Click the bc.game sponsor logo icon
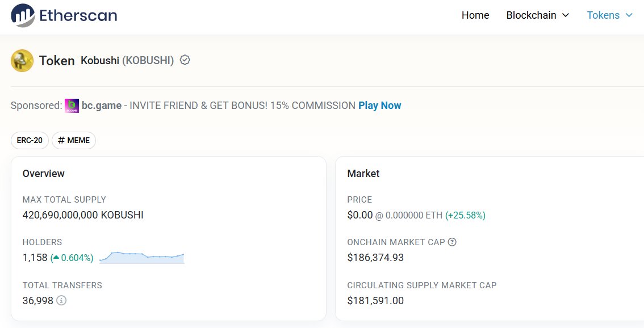The width and height of the screenshot is (644, 328). 72,106
